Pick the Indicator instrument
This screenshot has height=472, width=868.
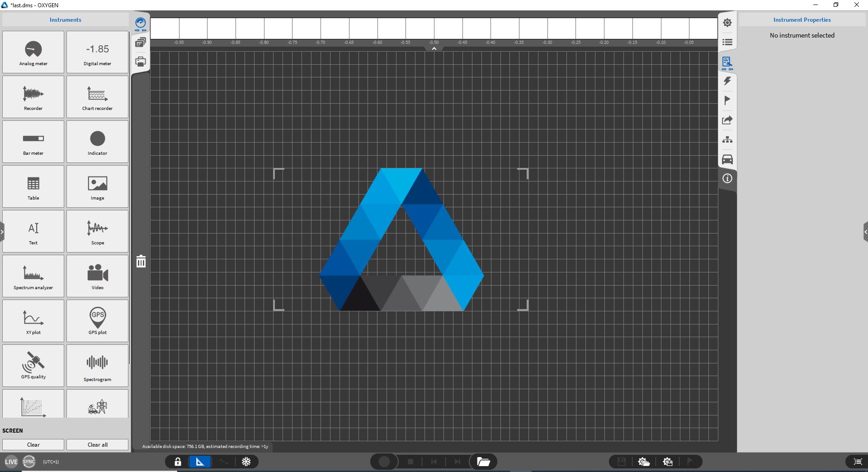(x=97, y=142)
